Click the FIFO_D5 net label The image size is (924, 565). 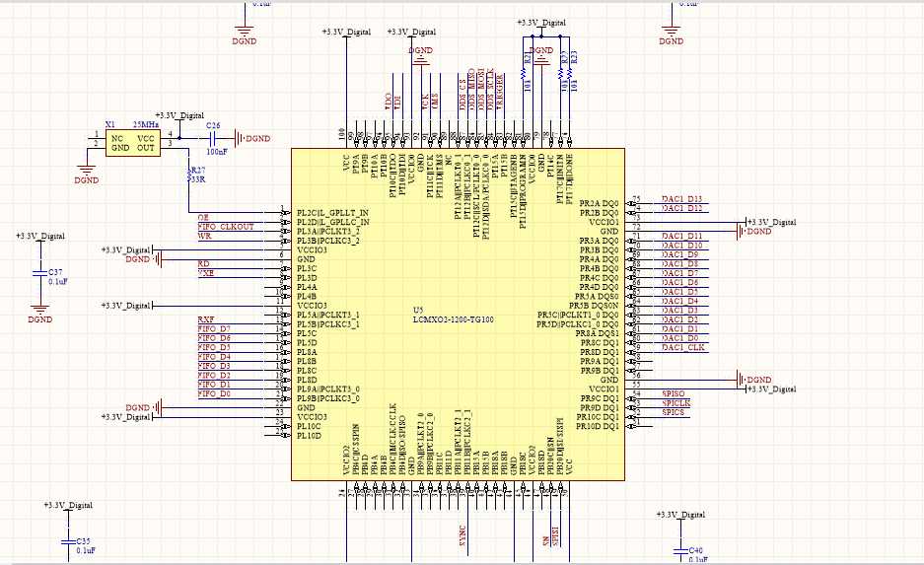click(214, 348)
